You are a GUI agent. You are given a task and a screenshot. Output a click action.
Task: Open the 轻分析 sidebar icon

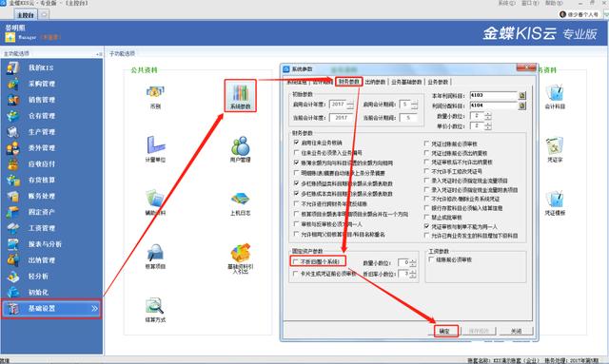[x=12, y=277]
